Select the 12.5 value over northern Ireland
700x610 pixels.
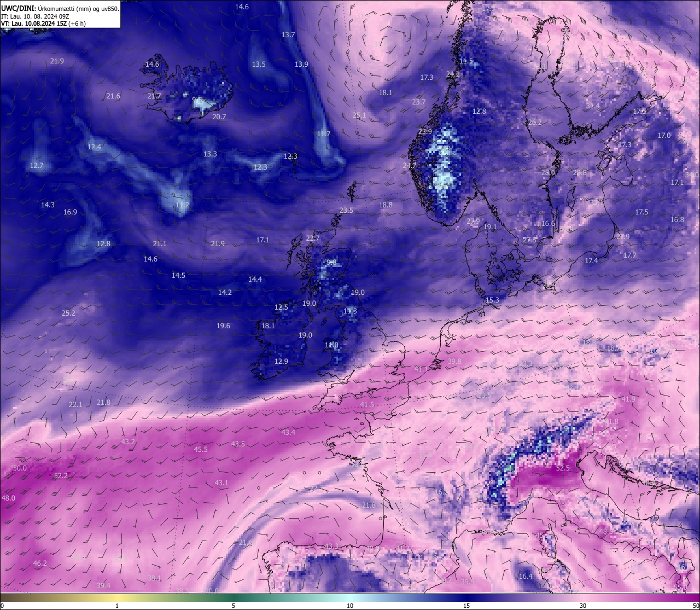point(281,307)
